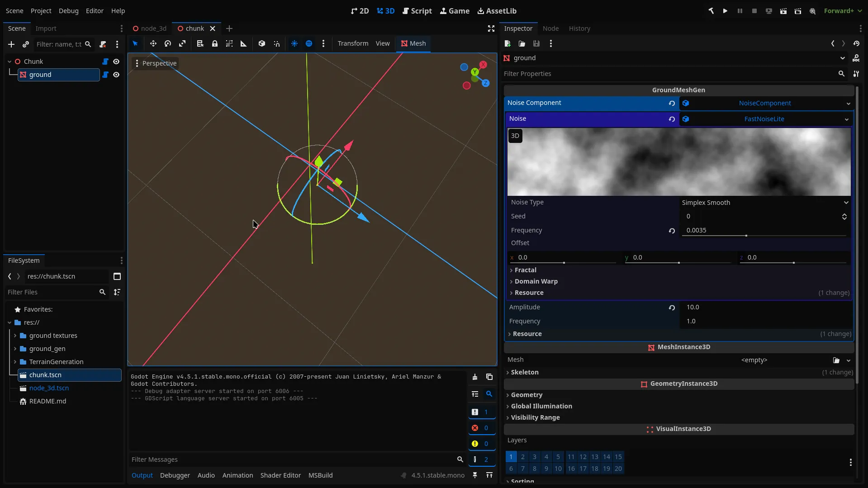Viewport: 868px width, 488px height.
Task: Hide the ground node with the eye icon
Action: tap(116, 75)
